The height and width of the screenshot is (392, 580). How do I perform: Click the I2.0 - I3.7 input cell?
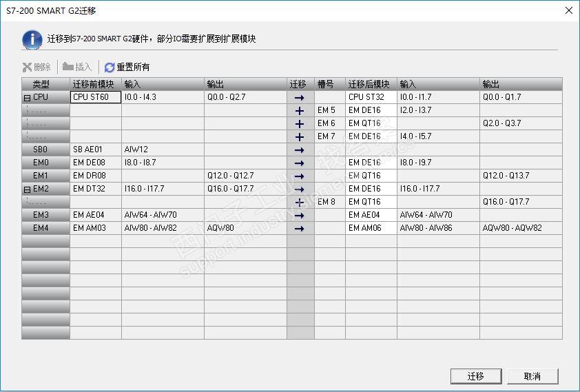pos(438,111)
